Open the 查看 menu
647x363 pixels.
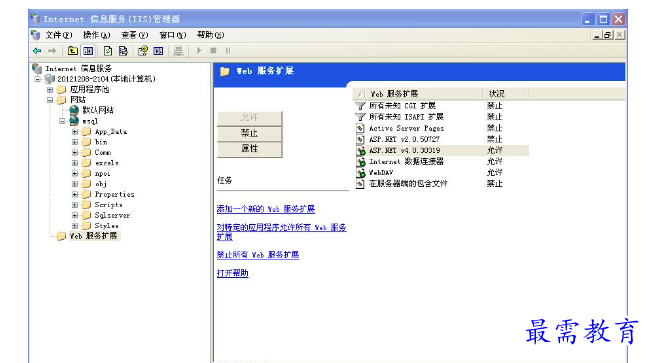pos(135,35)
